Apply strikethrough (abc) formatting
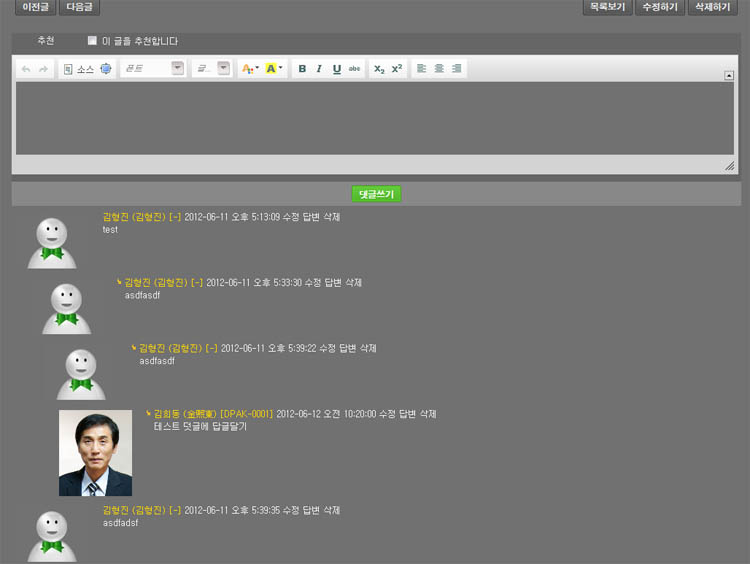 click(x=355, y=69)
